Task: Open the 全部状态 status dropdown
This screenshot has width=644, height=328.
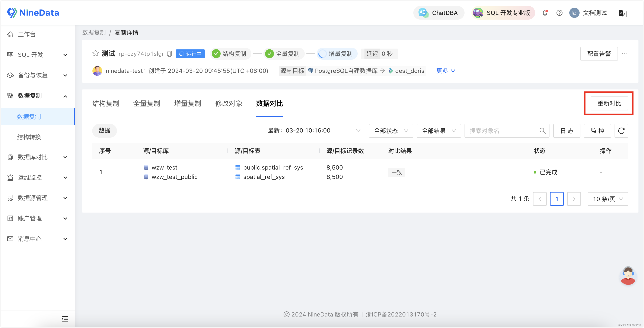Action: (x=391, y=131)
